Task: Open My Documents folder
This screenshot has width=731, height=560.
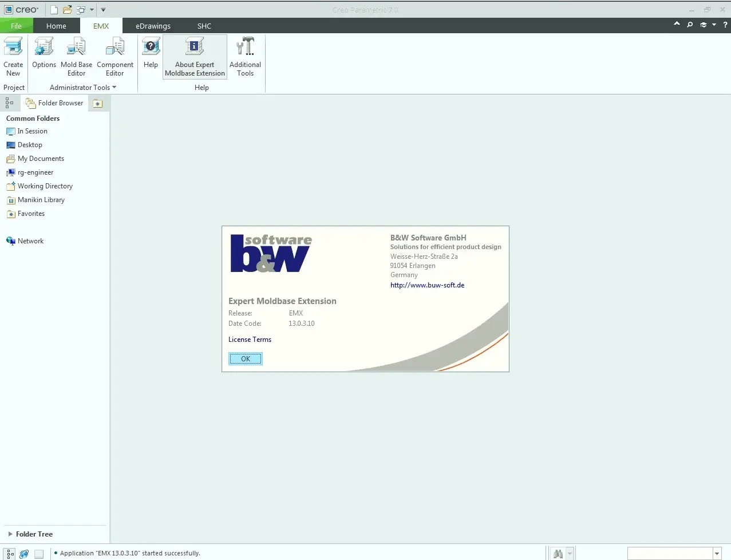Action: click(35, 159)
